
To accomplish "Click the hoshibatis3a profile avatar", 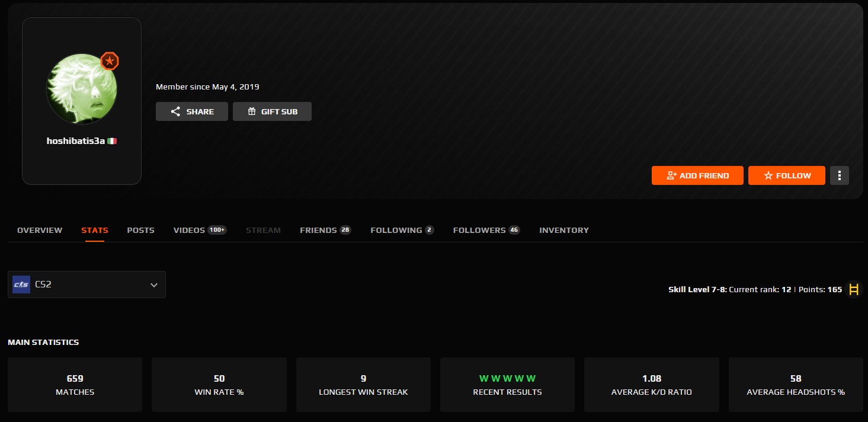I will coord(81,89).
